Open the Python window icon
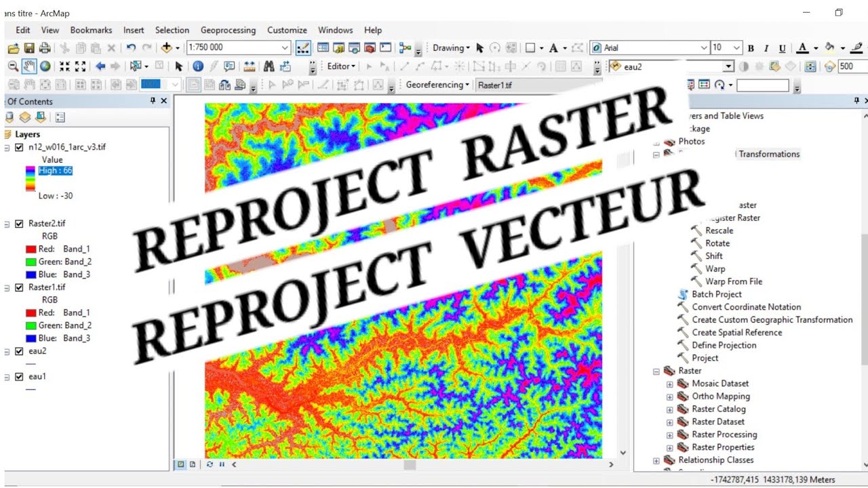The image size is (868, 488). point(385,48)
